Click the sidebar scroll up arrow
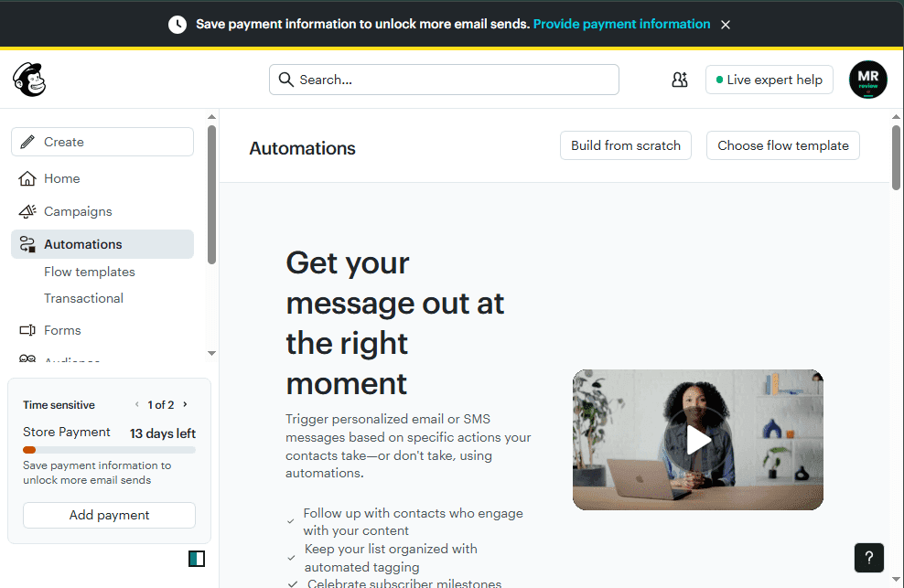Image resolution: width=904 pixels, height=588 pixels. pos(211,117)
